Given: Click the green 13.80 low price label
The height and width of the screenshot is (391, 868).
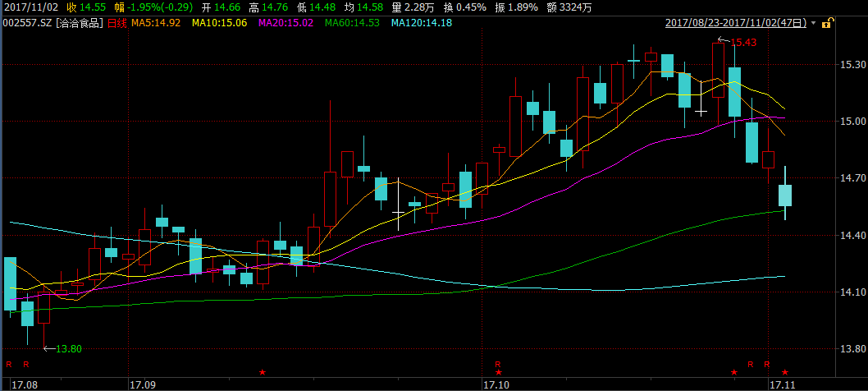Looking at the screenshot, I should click(x=69, y=349).
